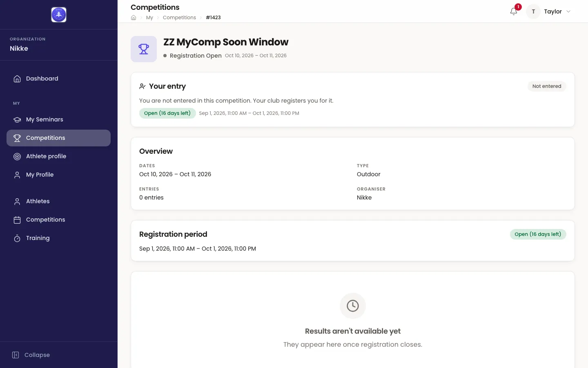Click the Taylor username
Image resolution: width=588 pixels, height=368 pixels.
(553, 11)
